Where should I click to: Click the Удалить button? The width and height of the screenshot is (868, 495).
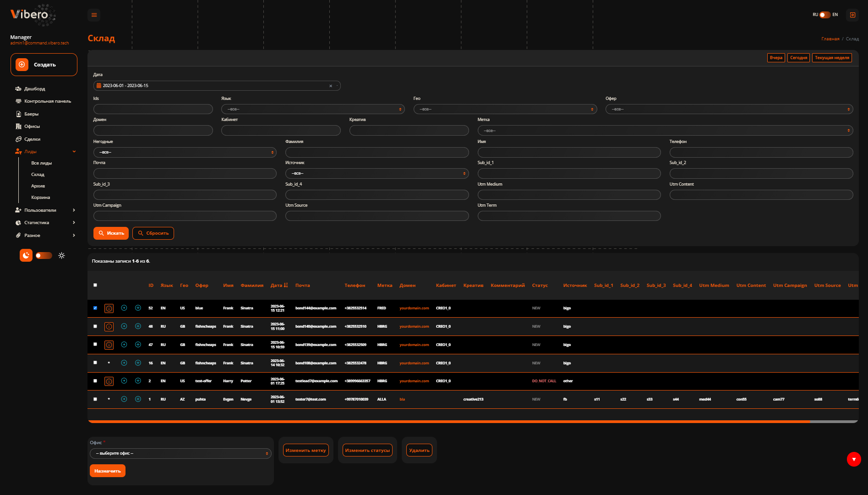[x=419, y=451]
